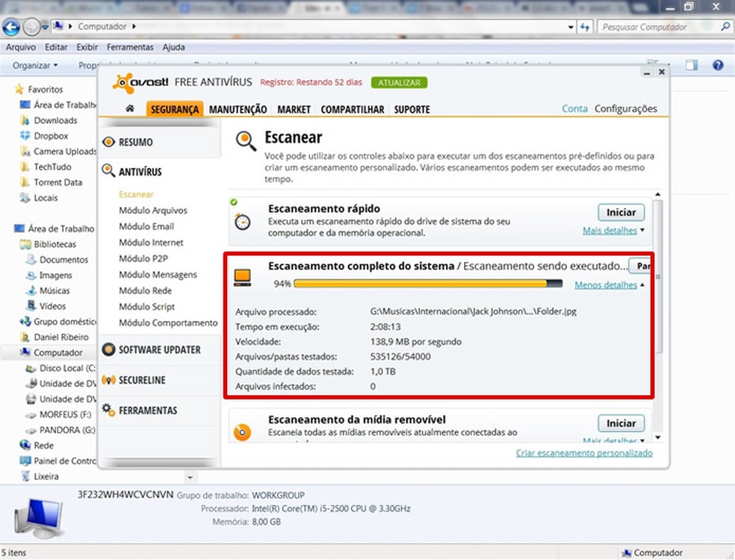Click scan list scrollbar down arrow

tap(657, 438)
